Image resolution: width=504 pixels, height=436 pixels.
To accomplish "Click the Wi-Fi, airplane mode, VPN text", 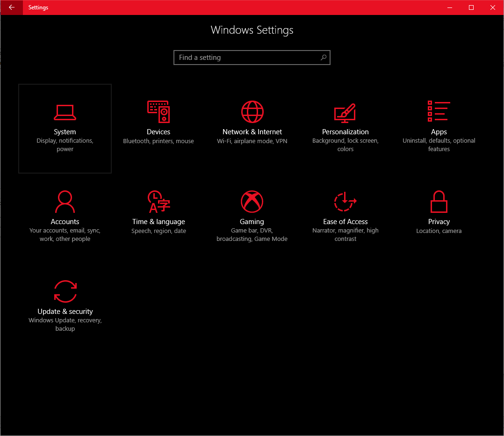I will (252, 141).
